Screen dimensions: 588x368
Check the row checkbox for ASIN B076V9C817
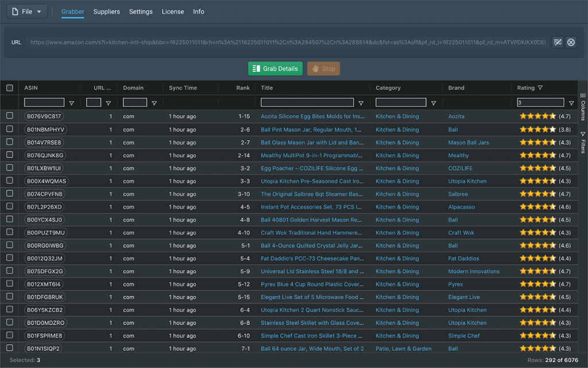pos(10,116)
